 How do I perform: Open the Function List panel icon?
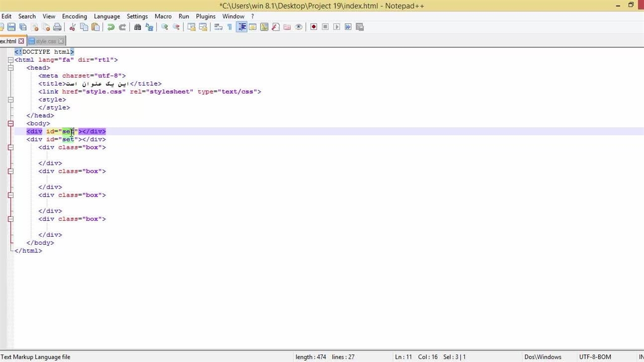pos(276,27)
